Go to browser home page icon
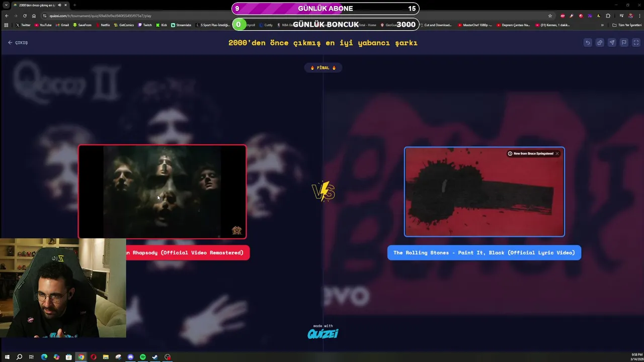This screenshot has width=644, height=362. point(34,16)
